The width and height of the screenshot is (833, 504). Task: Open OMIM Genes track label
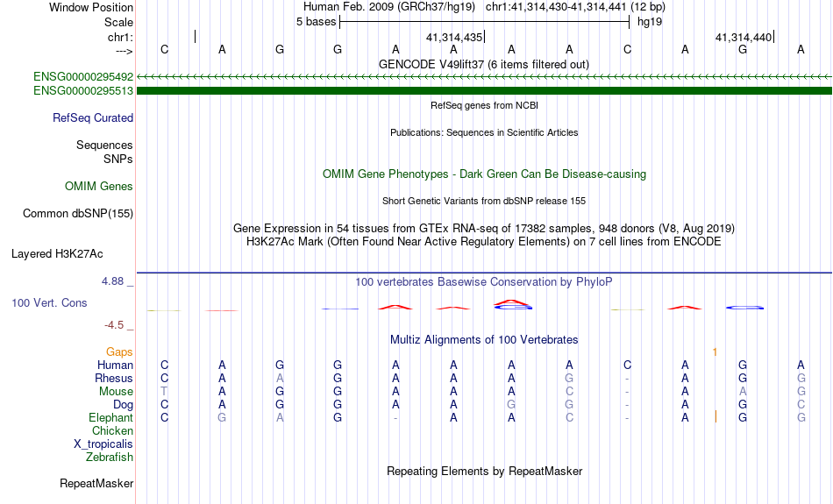[x=99, y=187]
